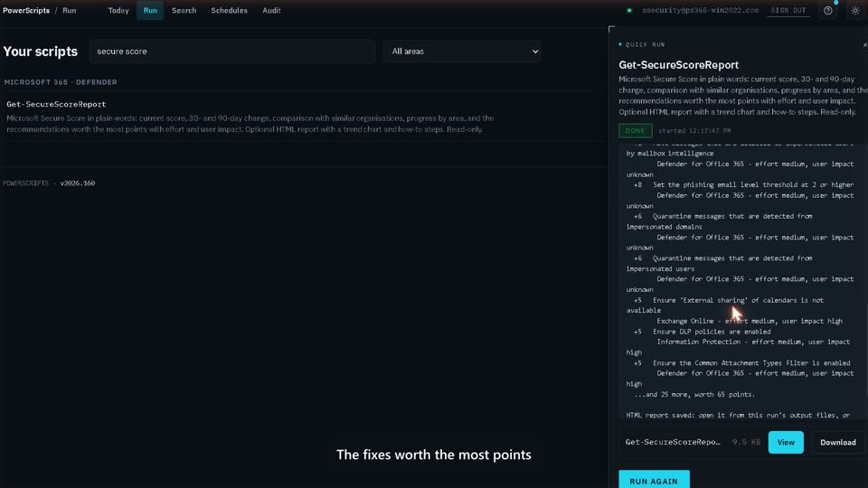This screenshot has height=488, width=868.
Task: Focus the 'secure score' search field
Action: [x=232, y=52]
